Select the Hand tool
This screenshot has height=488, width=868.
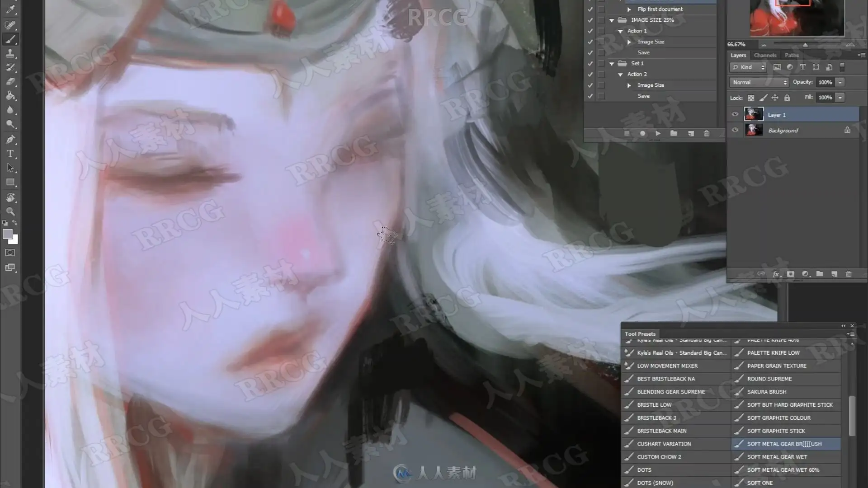(10, 197)
